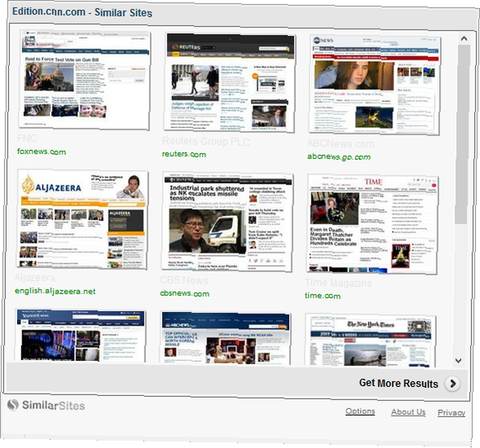The image size is (480, 448).
Task: Open the Fox News site thumbnail
Action: [84, 80]
